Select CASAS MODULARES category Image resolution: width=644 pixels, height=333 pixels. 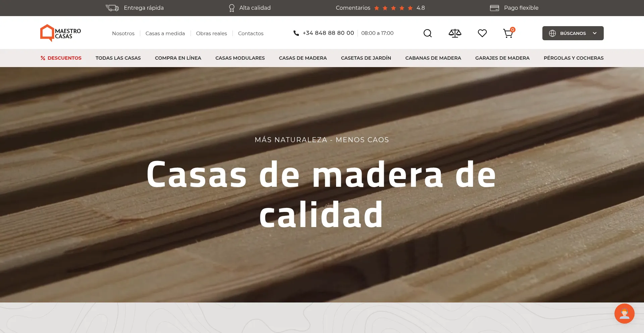[x=240, y=58]
